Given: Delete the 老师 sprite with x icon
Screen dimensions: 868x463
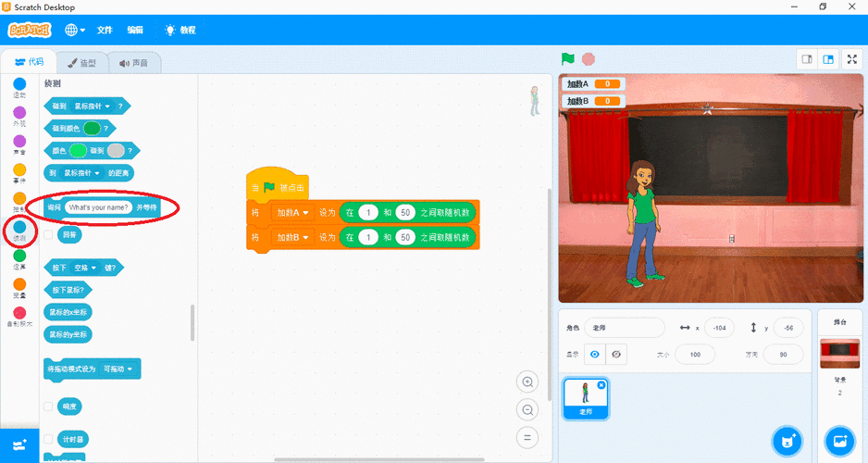Looking at the screenshot, I should (x=601, y=384).
